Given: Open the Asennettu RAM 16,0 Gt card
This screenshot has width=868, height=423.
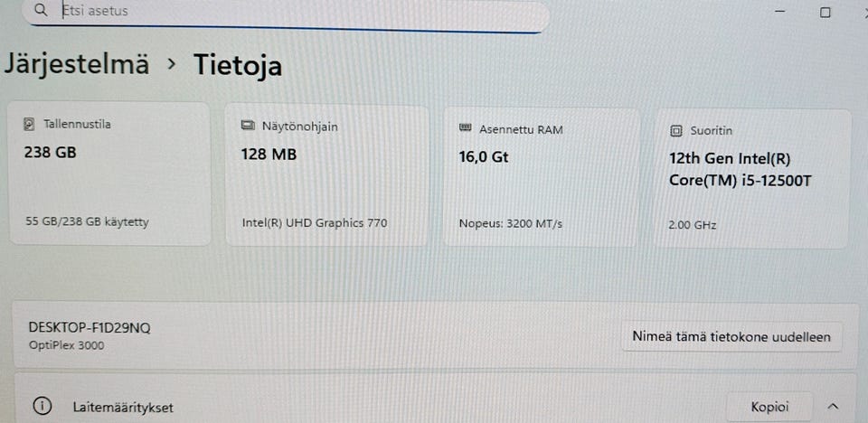Looking at the screenshot, I should point(542,177).
